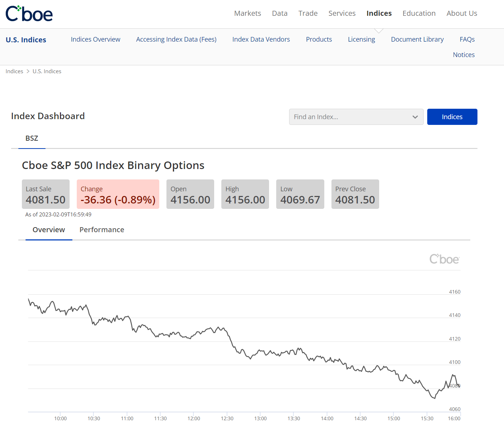
Task: Open the About Us menu
Action: (462, 13)
